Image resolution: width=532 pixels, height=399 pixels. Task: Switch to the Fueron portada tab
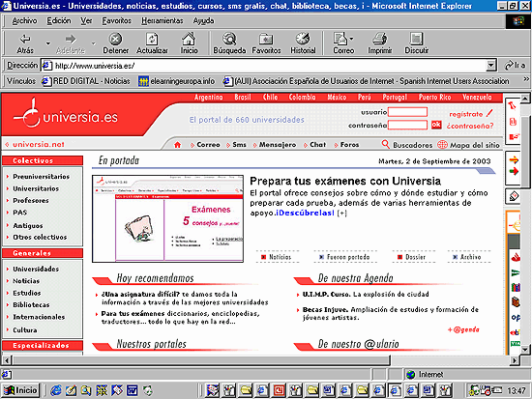(x=343, y=257)
